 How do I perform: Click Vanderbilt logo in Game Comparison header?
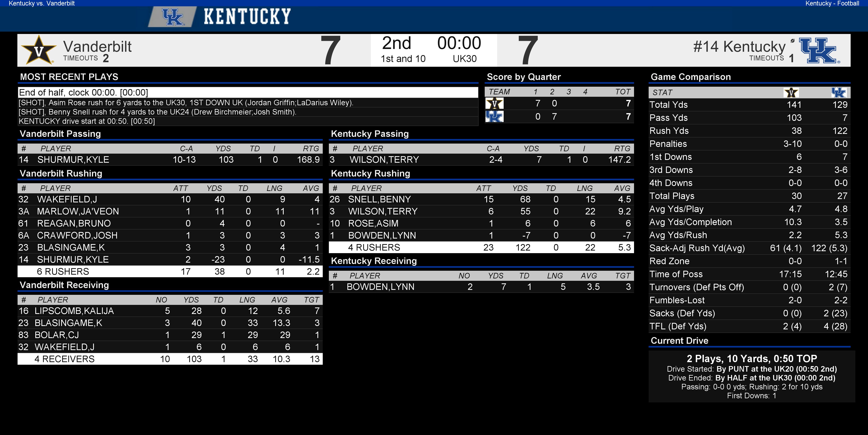(791, 92)
